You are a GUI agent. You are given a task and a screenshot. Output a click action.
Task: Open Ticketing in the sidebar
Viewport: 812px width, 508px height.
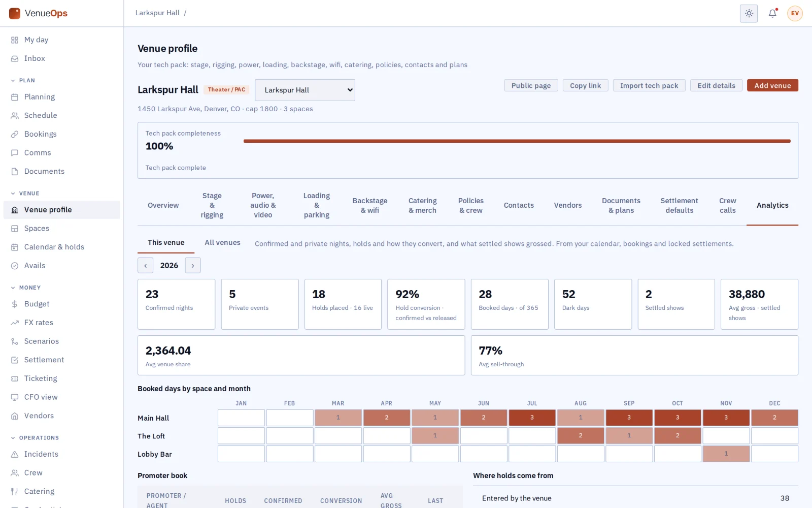[x=62, y=378]
